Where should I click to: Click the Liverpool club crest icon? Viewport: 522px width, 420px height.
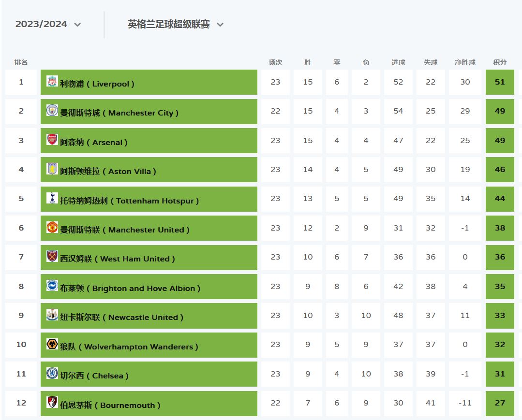tap(52, 82)
